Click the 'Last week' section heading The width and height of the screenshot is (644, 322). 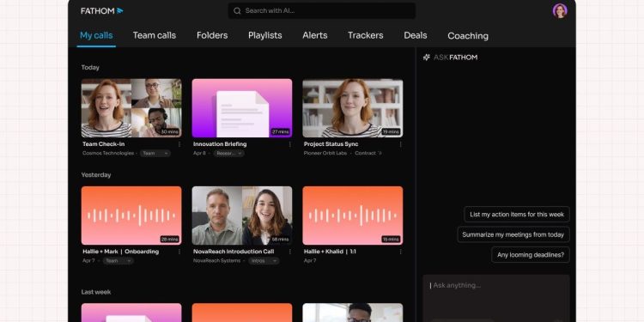click(x=96, y=292)
